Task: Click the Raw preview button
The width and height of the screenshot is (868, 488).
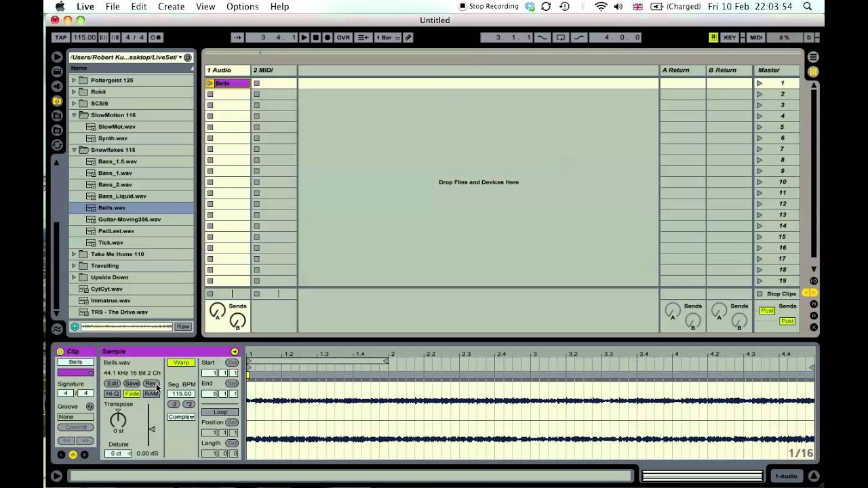Action: tap(183, 327)
